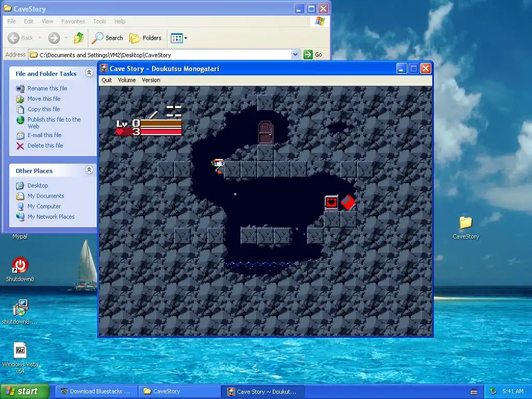Screen dimensions: 532x399
Task: Click the red X delete icon
Action: click(20, 146)
